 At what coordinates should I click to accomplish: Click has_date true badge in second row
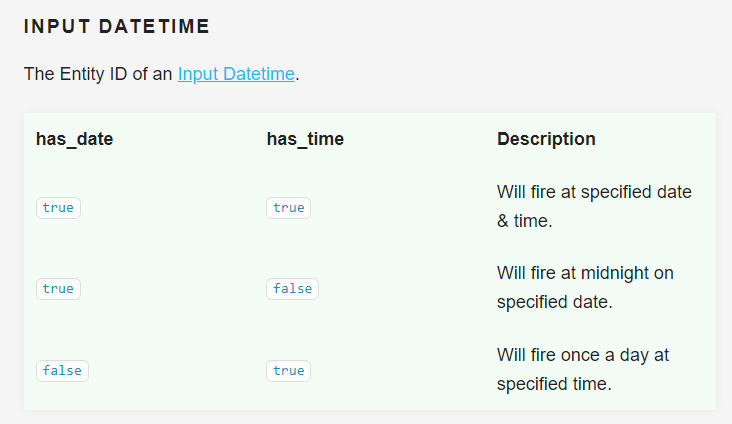point(58,289)
